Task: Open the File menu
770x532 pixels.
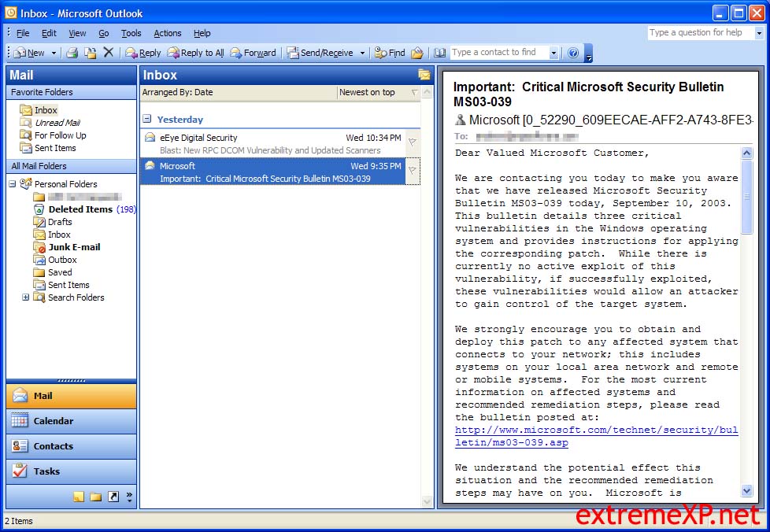Action: 23,33
